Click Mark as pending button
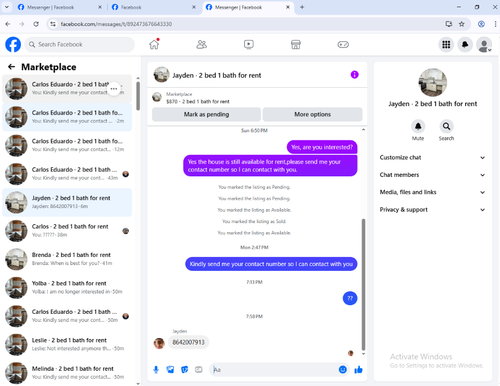Viewport: 500px width, 386px height. 206,114
